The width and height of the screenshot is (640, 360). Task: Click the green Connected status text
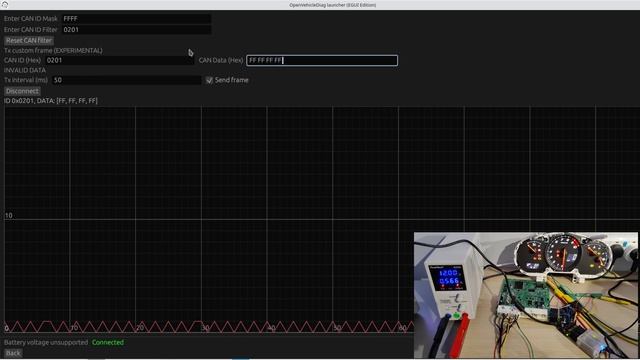click(x=108, y=342)
